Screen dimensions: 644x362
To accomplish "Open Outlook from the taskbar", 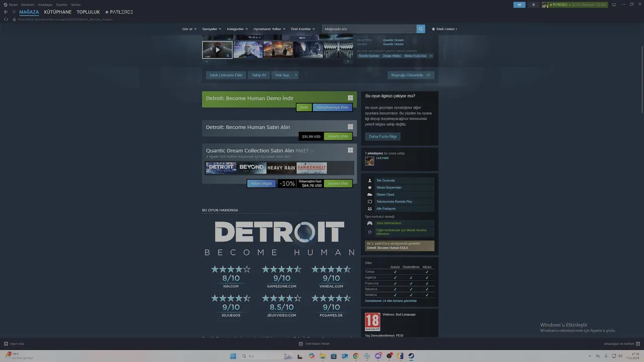I will click(345, 356).
